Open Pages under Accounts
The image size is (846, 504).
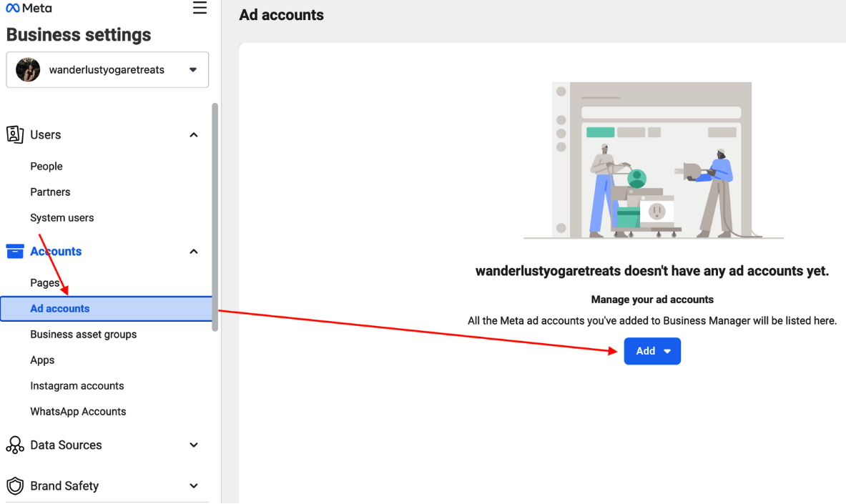coord(45,283)
